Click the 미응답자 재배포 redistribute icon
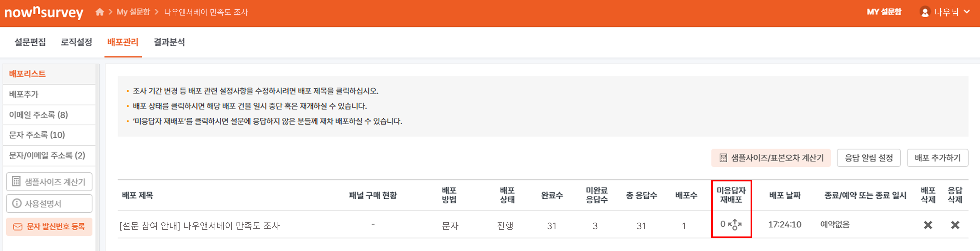 (735, 225)
